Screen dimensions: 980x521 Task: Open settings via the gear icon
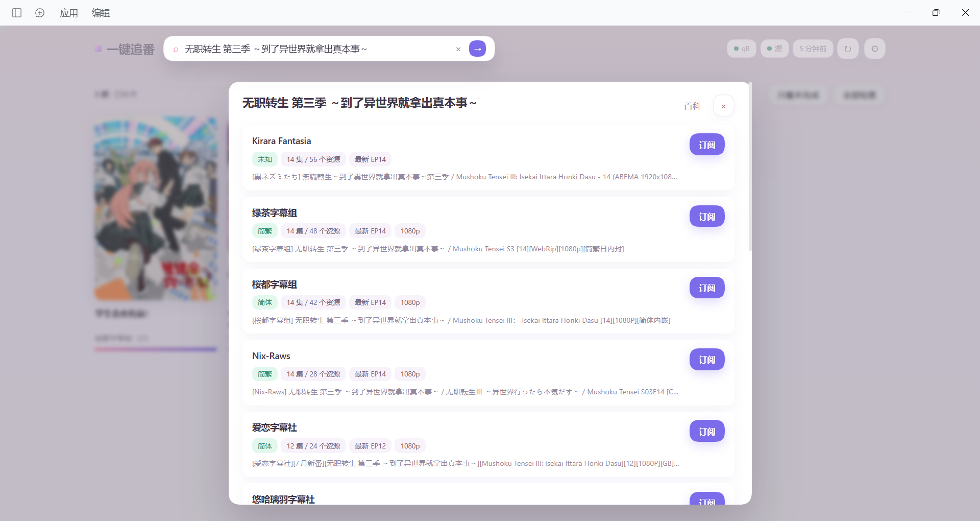pyautogui.click(x=875, y=49)
